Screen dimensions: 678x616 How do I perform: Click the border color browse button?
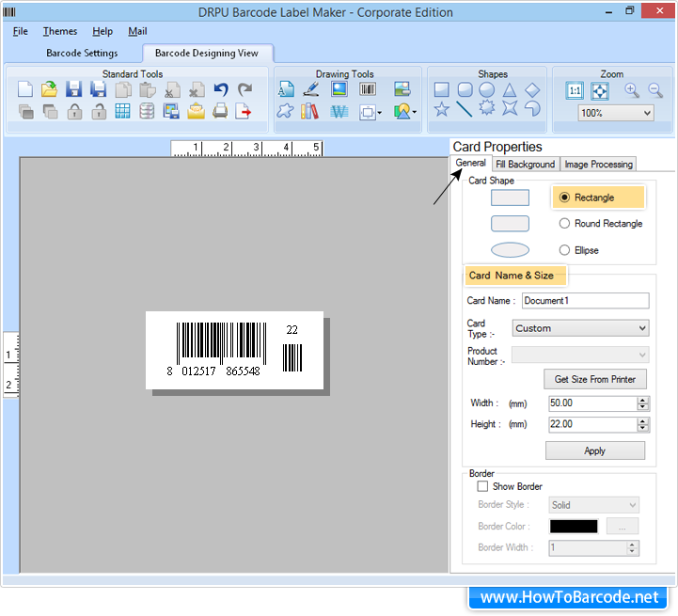tap(623, 527)
